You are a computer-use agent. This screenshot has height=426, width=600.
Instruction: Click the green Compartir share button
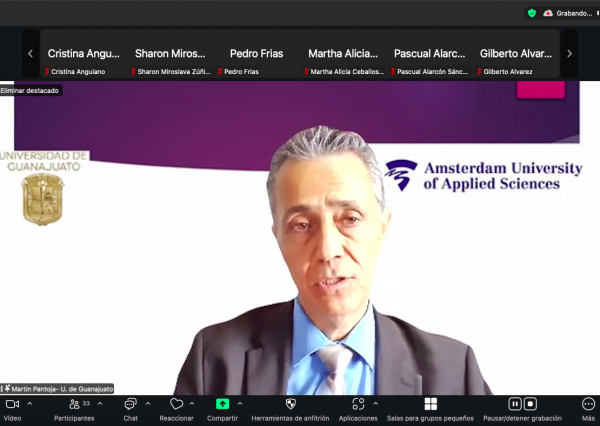click(x=222, y=404)
